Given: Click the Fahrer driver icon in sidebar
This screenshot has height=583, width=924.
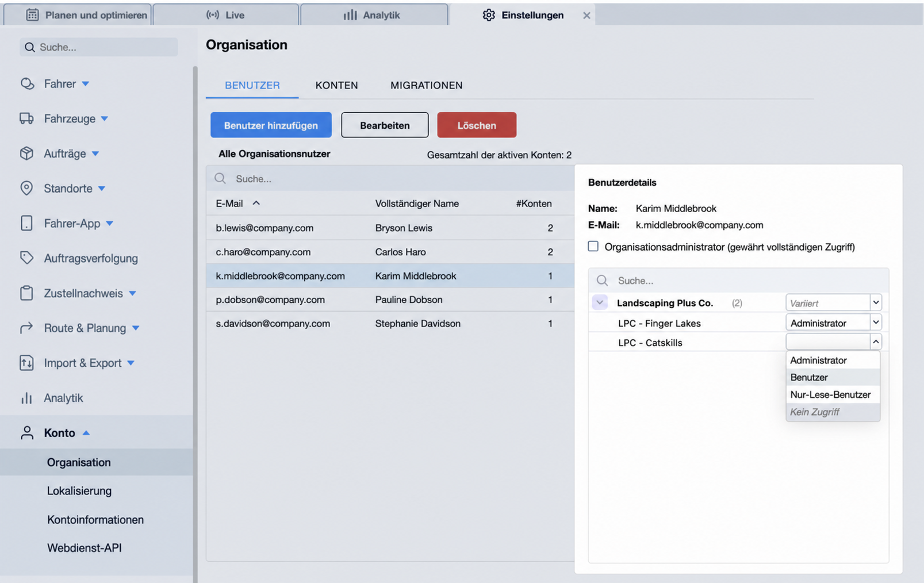Looking at the screenshot, I should click(x=26, y=84).
